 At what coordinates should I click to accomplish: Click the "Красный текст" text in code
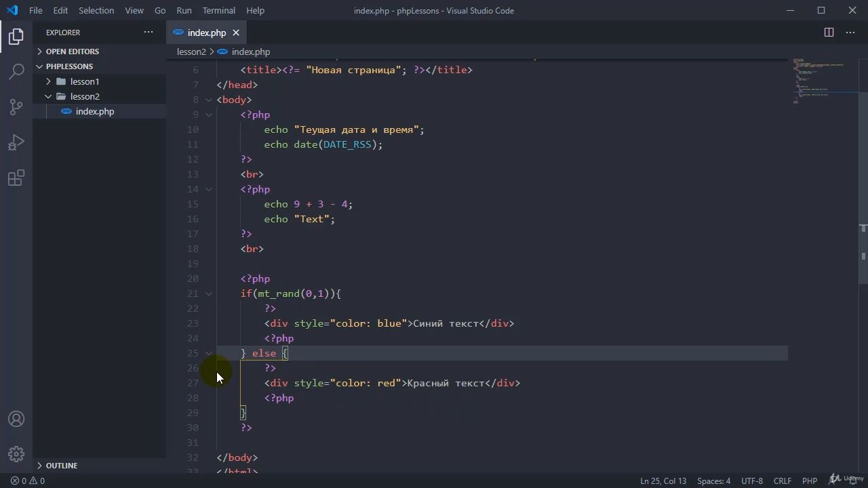click(446, 383)
